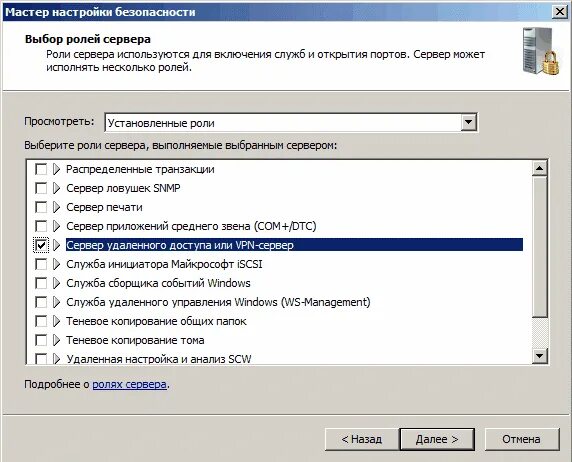The width and height of the screenshot is (572, 462).
Task: Open the Просмотреть dropdown with Установленные роли
Action: [x=291, y=123]
